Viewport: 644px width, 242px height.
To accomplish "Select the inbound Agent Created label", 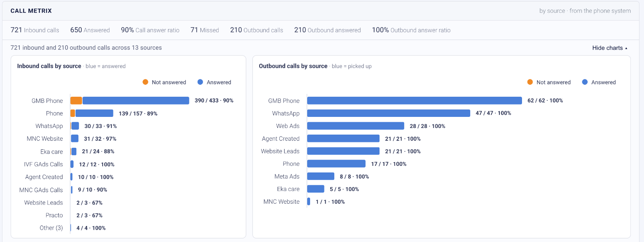I will coord(44,177).
